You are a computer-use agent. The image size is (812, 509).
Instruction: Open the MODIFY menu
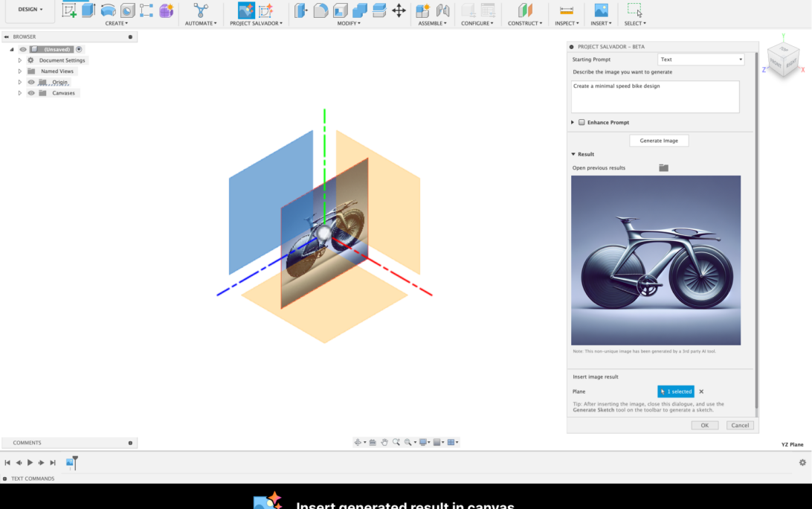click(x=348, y=24)
